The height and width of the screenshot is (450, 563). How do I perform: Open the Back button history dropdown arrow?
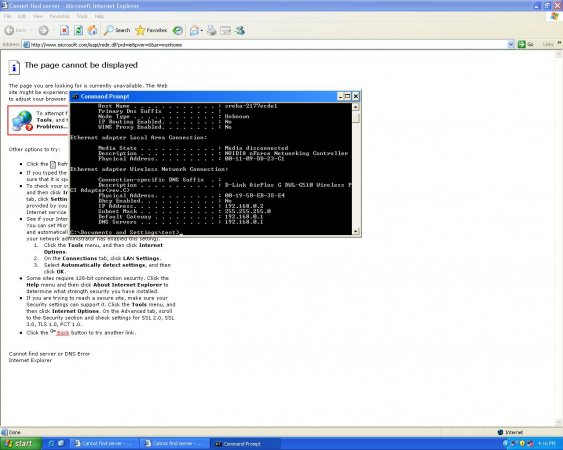(31, 31)
